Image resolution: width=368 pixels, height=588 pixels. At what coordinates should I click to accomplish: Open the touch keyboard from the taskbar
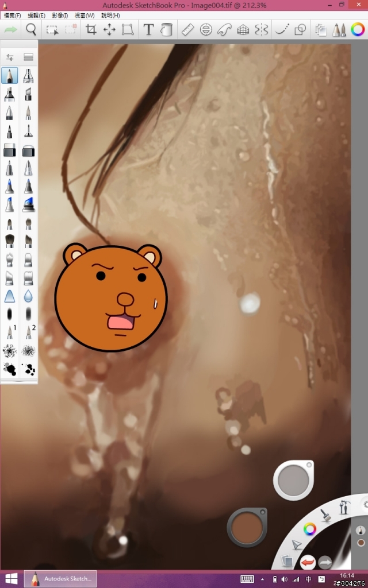(247, 579)
